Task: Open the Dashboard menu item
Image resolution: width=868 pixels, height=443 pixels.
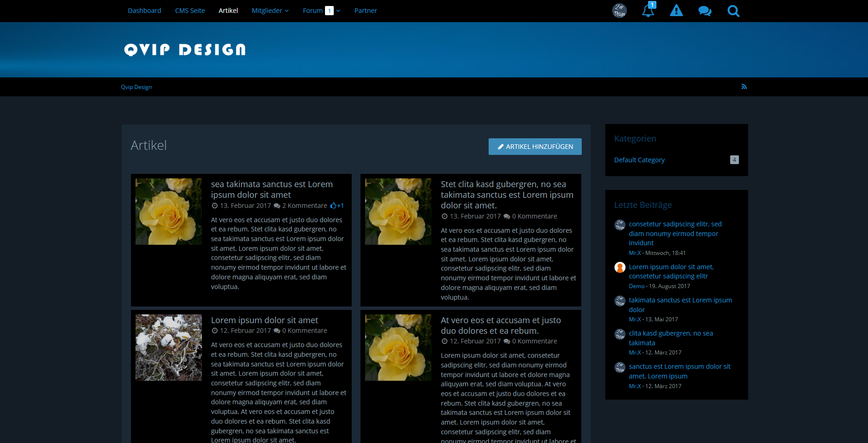Action: click(144, 11)
